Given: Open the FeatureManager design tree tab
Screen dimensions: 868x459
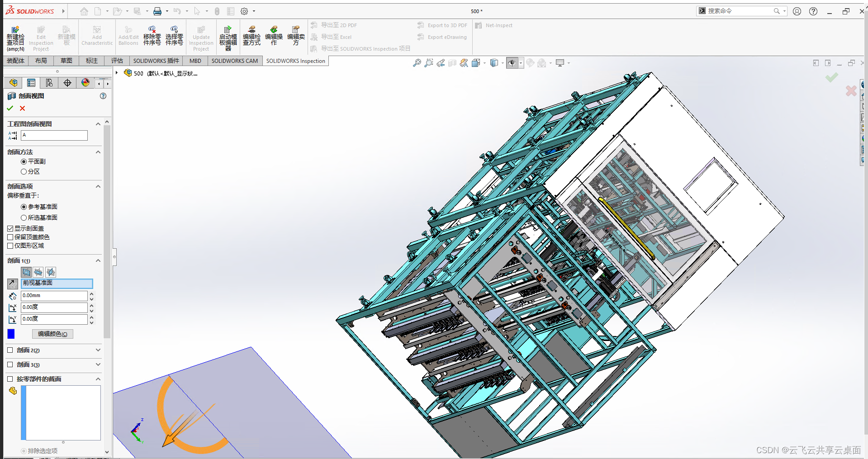Looking at the screenshot, I should point(13,83).
